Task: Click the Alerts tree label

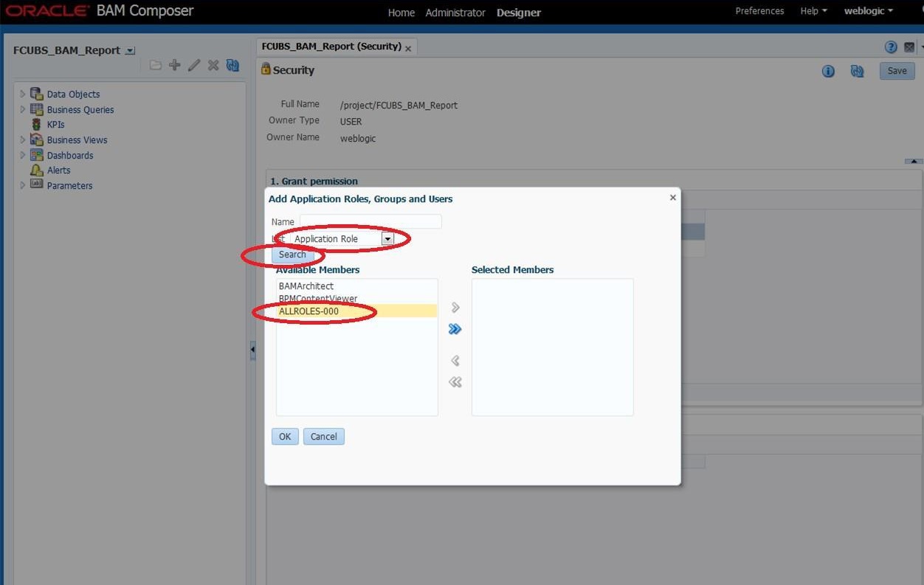Action: (58, 170)
